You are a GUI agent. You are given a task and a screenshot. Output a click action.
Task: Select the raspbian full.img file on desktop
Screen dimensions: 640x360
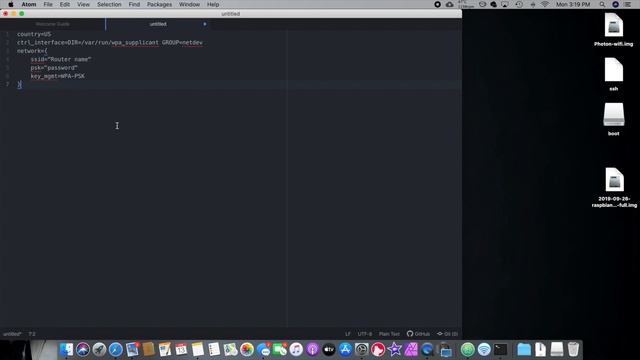[614, 188]
